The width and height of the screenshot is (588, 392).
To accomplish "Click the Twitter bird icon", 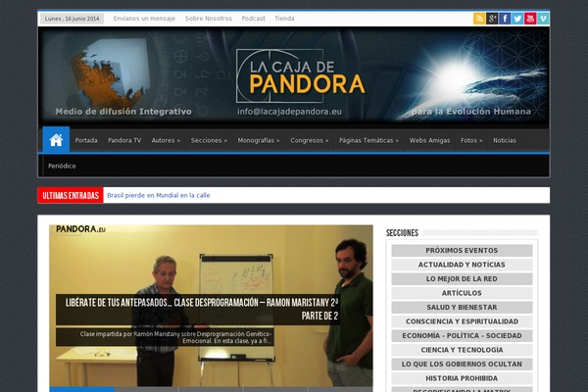I will coord(517,18).
